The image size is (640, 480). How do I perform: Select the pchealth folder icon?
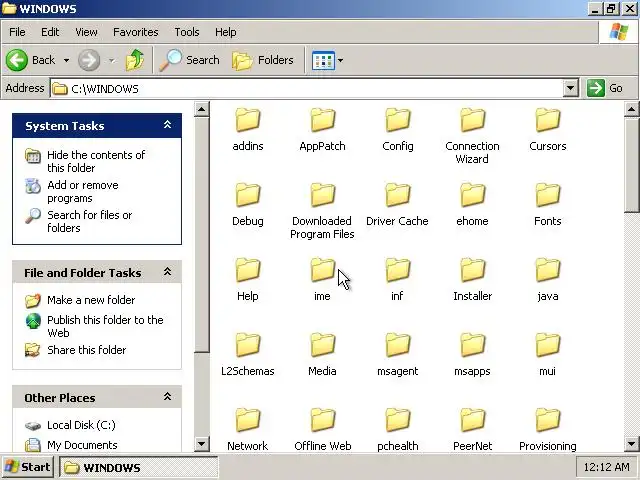tap(398, 420)
